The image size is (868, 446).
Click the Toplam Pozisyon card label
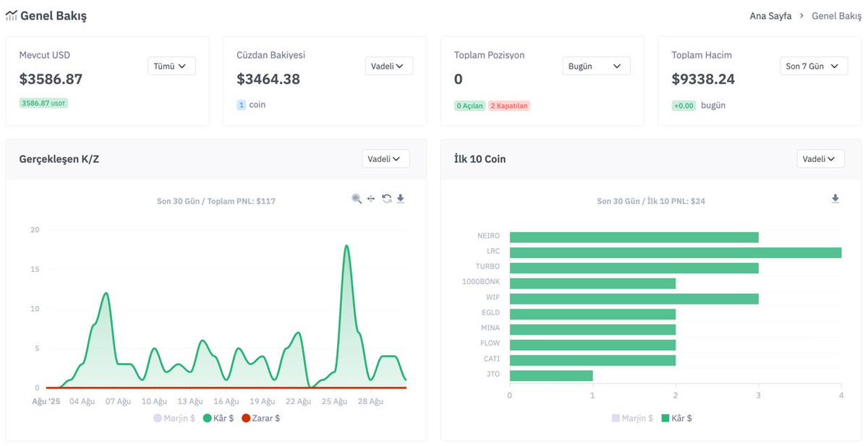tap(489, 55)
